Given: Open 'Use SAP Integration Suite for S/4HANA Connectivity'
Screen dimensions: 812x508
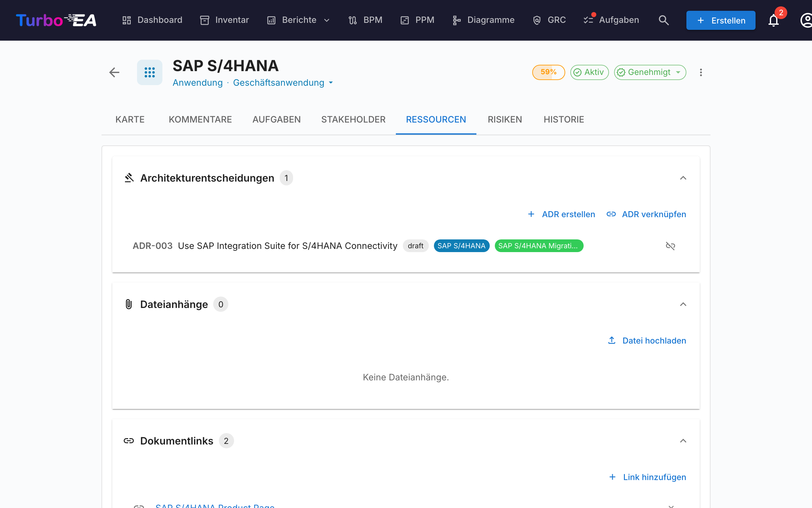Looking at the screenshot, I should [288, 246].
